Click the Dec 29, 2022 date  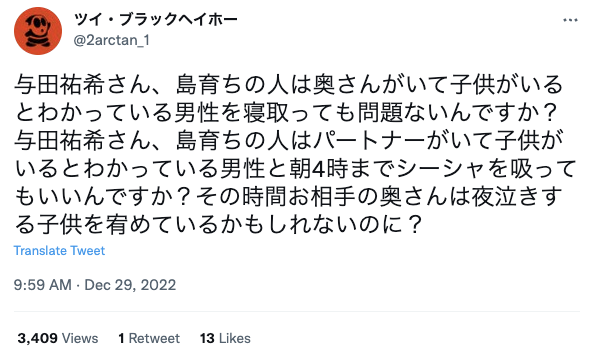coord(130,285)
